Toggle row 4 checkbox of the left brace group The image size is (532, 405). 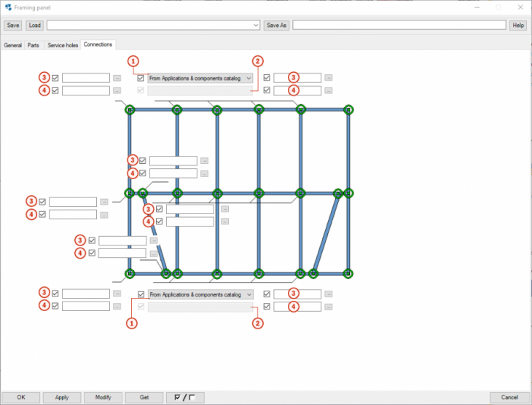[92, 253]
